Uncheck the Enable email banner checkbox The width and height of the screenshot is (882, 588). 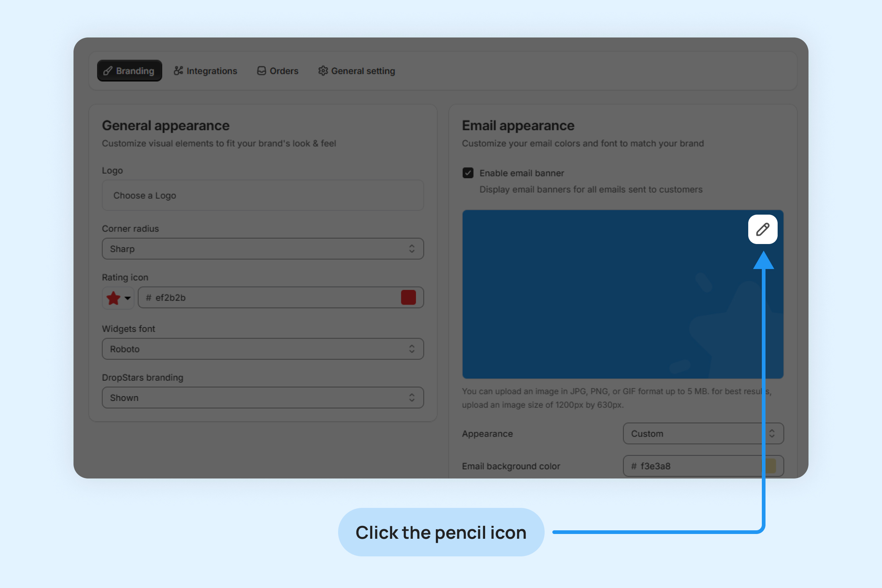(467, 173)
